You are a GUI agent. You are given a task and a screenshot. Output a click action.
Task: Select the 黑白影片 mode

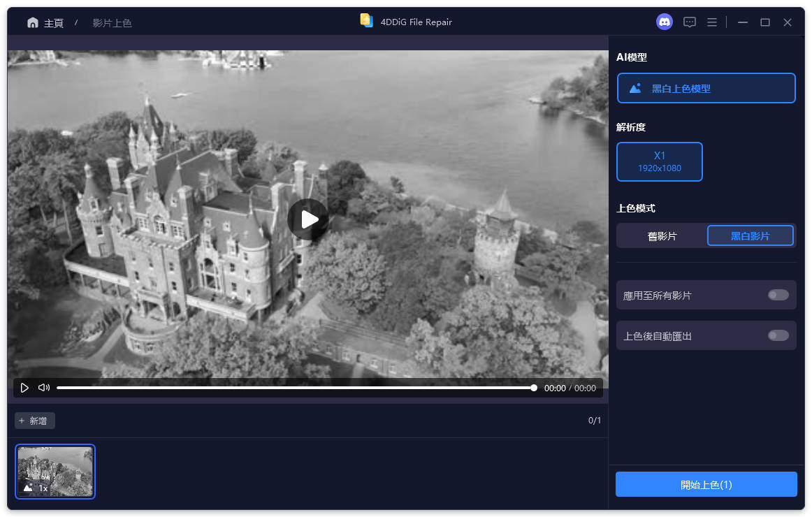coord(751,235)
